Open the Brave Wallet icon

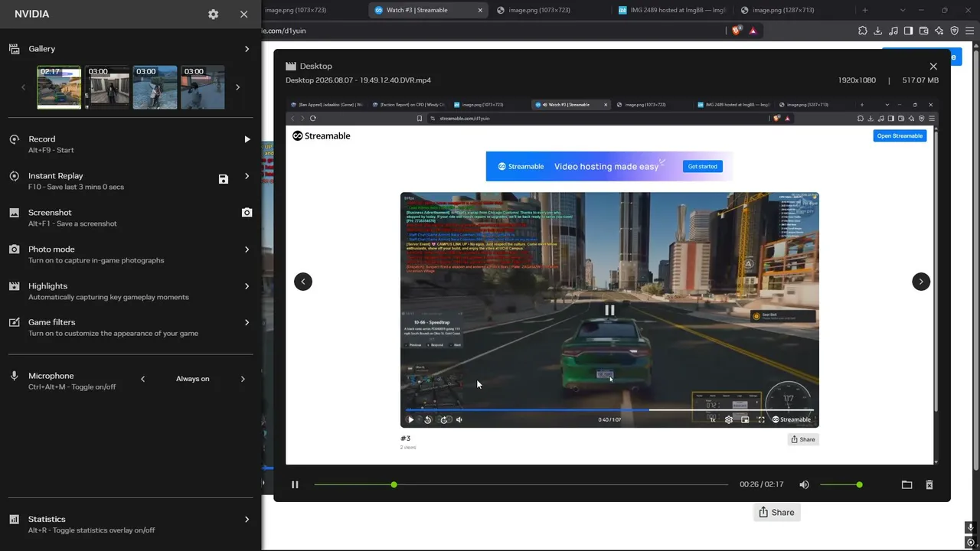point(924,31)
